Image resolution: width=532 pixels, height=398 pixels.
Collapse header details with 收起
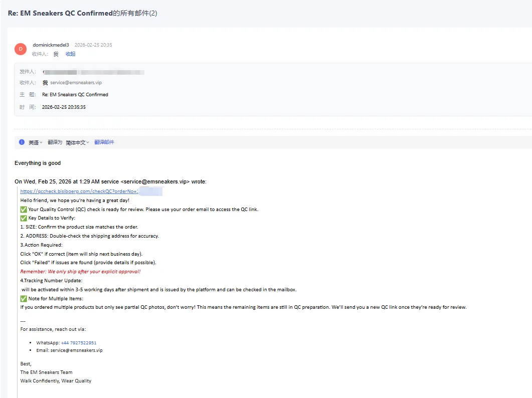pyautogui.click(x=70, y=54)
